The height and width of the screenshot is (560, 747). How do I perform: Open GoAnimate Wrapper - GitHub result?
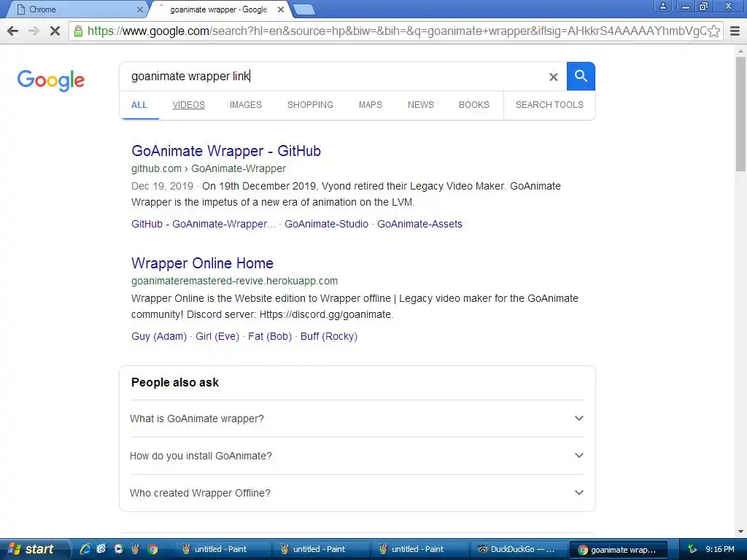(x=226, y=151)
